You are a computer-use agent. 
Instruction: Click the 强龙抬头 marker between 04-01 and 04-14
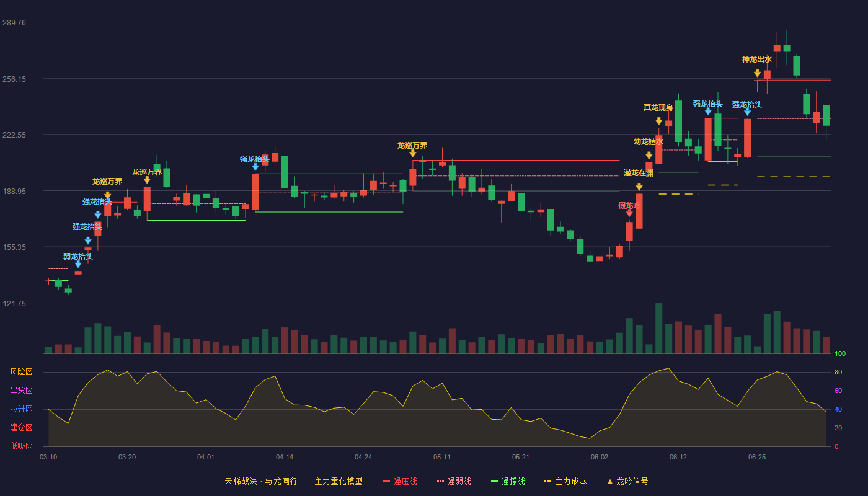pyautogui.click(x=255, y=167)
